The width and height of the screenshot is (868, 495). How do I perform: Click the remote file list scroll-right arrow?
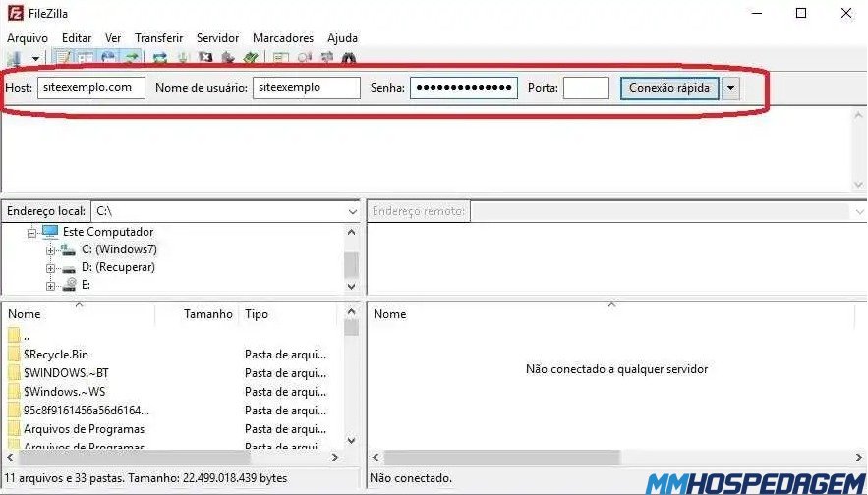click(858, 457)
